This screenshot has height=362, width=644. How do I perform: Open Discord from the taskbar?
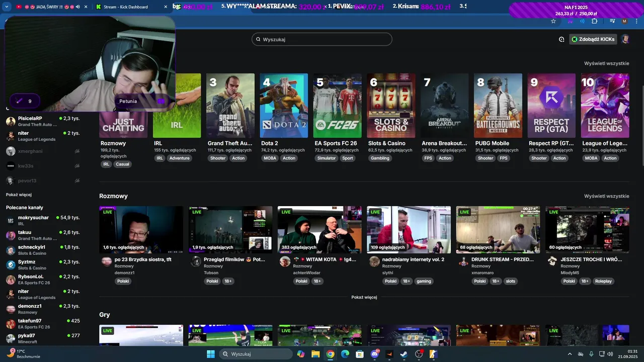[x=375, y=354]
